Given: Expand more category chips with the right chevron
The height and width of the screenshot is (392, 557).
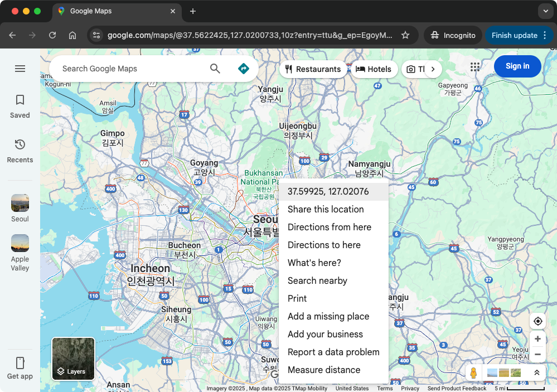Looking at the screenshot, I should [x=433, y=69].
